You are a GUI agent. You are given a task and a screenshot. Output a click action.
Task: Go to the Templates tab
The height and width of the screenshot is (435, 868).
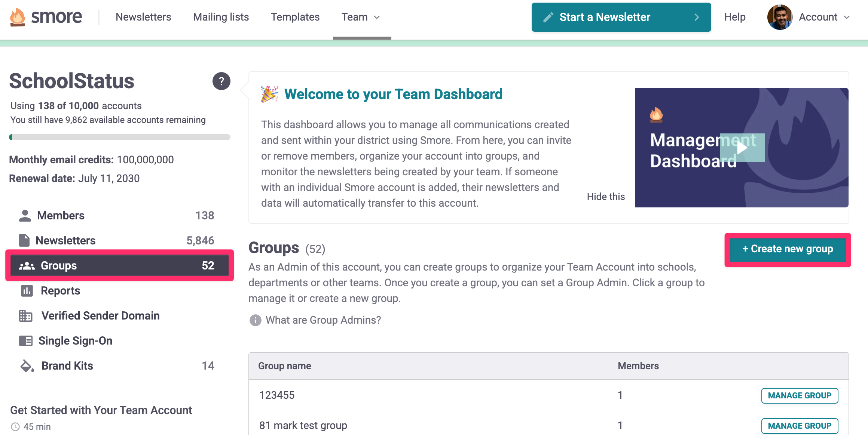295,17
